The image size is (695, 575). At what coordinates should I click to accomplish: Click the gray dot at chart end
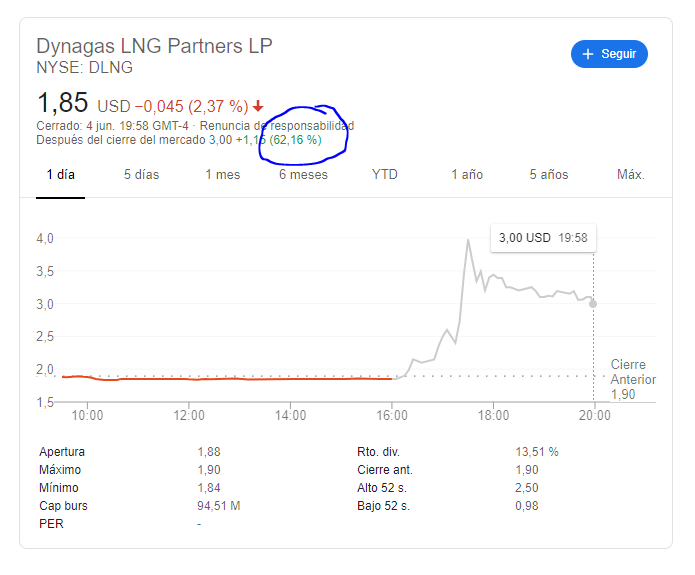click(x=593, y=304)
